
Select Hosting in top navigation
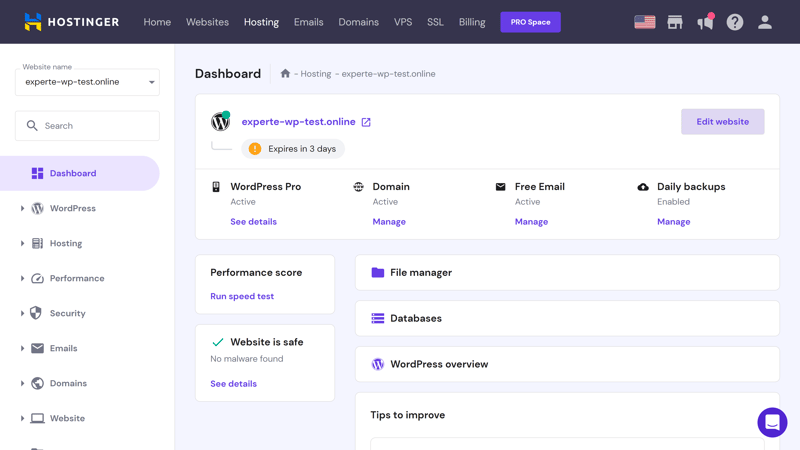coord(261,22)
